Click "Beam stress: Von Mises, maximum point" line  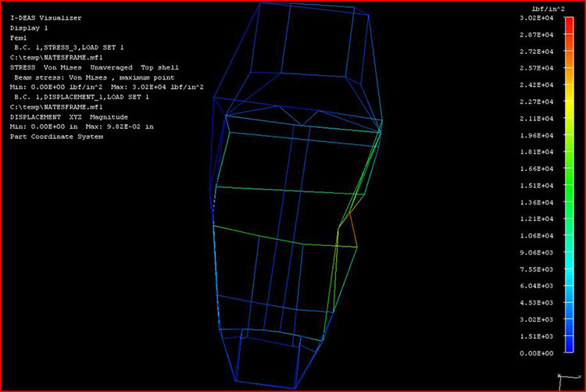(x=95, y=77)
